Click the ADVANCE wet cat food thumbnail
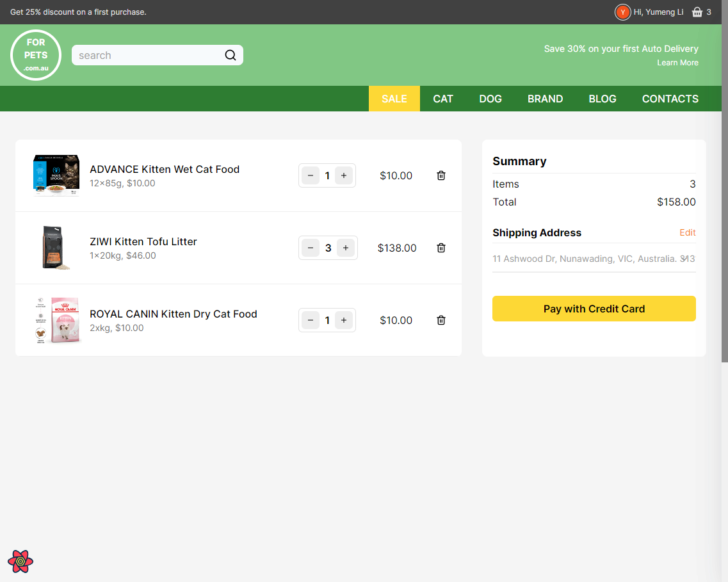This screenshot has width=728, height=582. [x=56, y=175]
